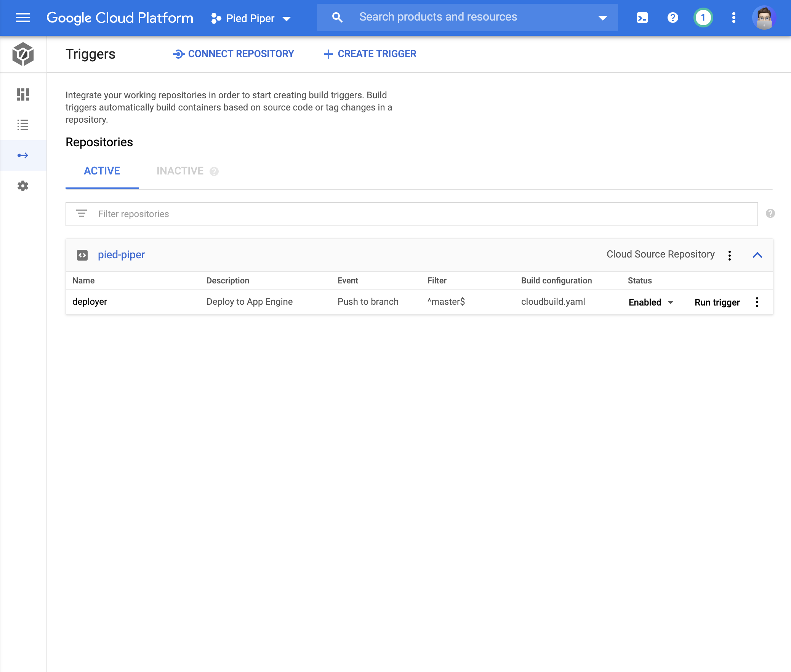Activate Cloud Shell terminal icon
This screenshot has height=672, width=791.
642,18
